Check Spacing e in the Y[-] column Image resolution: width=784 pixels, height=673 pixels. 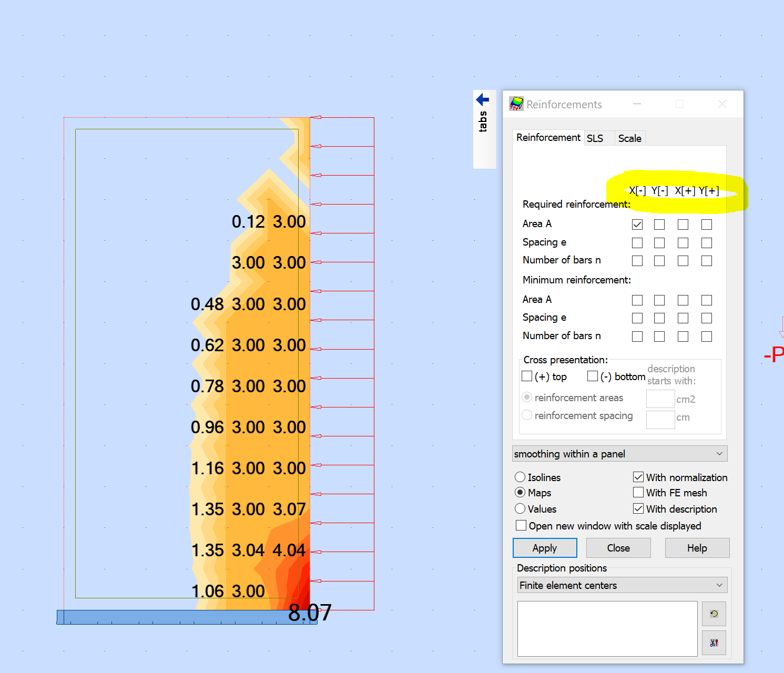coord(659,242)
